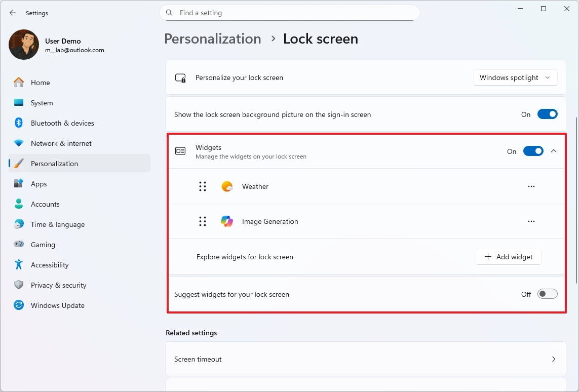
Task: Click the Add widget button
Action: [508, 257]
